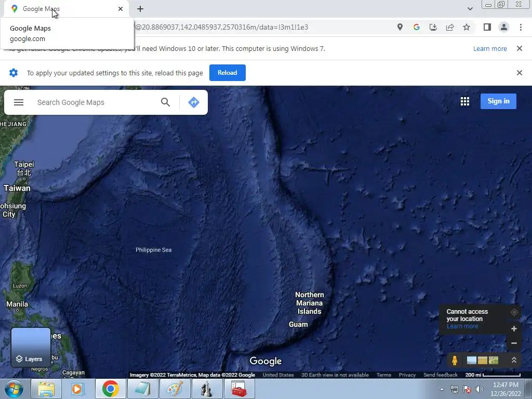Open Directions with the blue arrow icon
532x399 pixels.
pyautogui.click(x=194, y=102)
